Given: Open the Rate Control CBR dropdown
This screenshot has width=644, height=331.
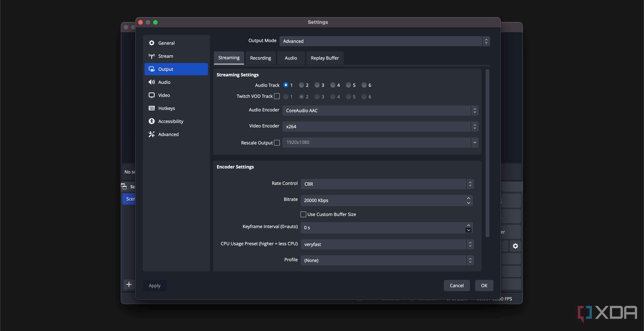Looking at the screenshot, I should tap(387, 184).
